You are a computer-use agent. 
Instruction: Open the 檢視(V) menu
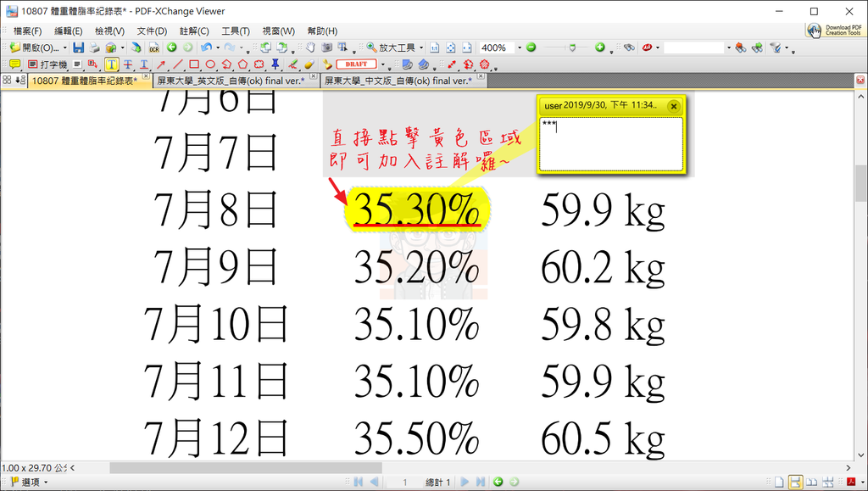[109, 31]
